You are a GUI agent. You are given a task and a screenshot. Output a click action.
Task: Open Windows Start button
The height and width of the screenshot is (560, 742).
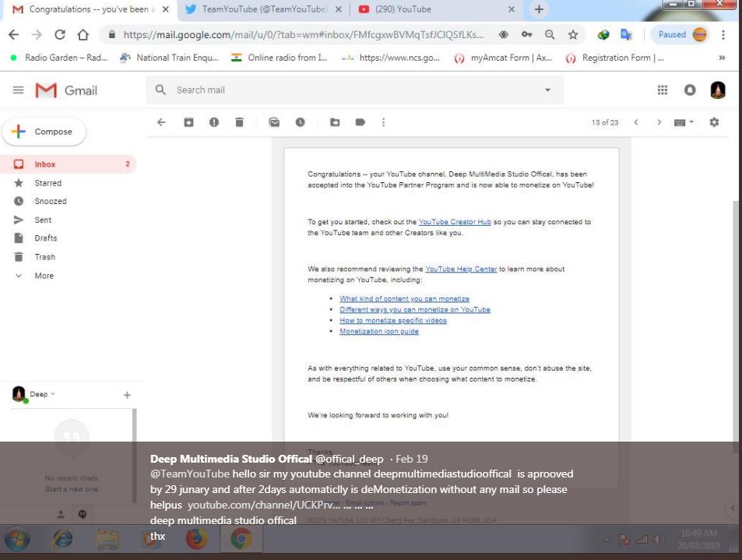click(x=17, y=539)
